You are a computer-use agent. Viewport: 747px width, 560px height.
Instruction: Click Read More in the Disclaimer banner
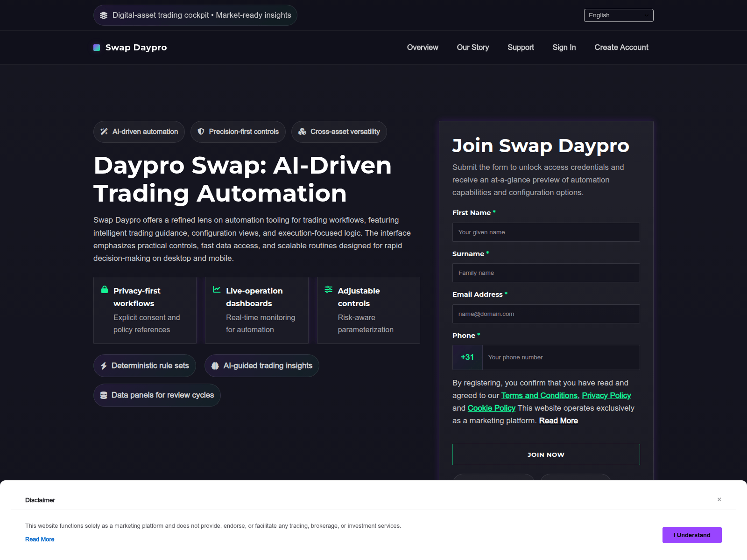click(40, 539)
